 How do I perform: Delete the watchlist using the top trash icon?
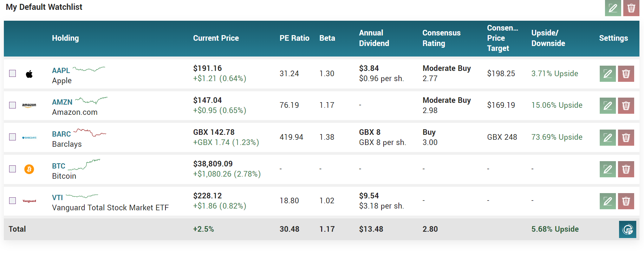coord(631,8)
